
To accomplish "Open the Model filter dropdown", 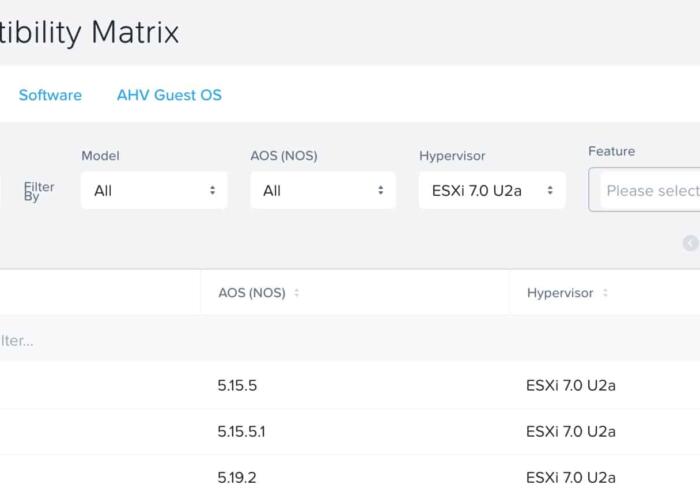I will pyautogui.click(x=154, y=190).
